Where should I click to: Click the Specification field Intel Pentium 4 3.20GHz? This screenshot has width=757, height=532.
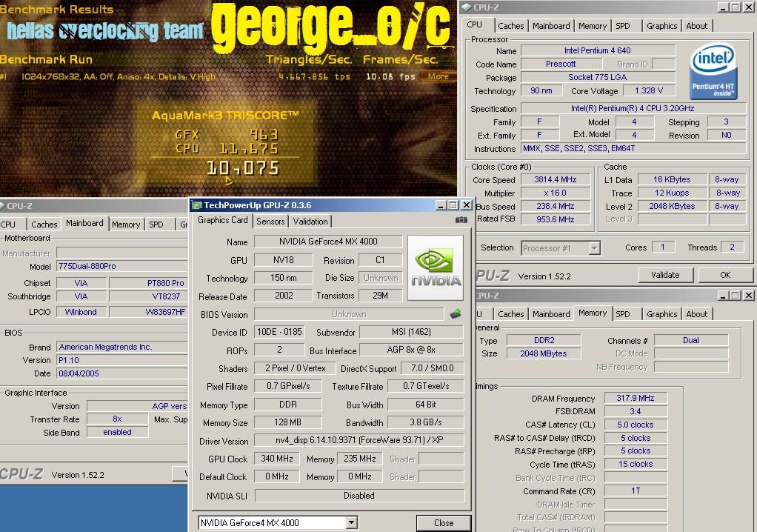633,109
